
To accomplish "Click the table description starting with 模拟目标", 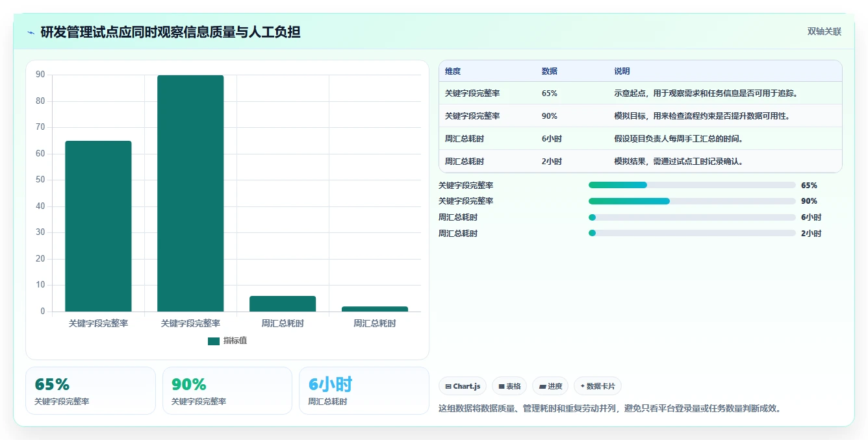I will point(702,116).
